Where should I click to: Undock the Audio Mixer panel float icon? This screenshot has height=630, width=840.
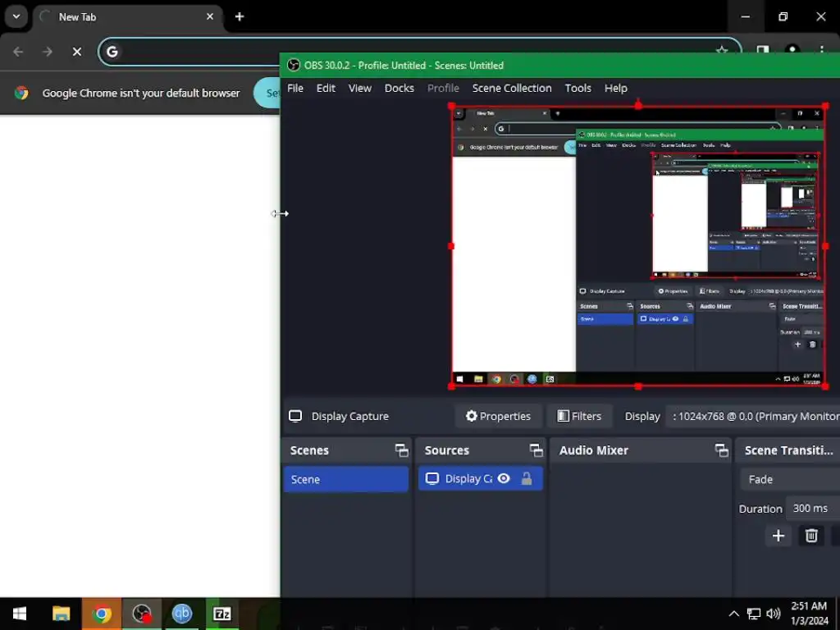722,450
